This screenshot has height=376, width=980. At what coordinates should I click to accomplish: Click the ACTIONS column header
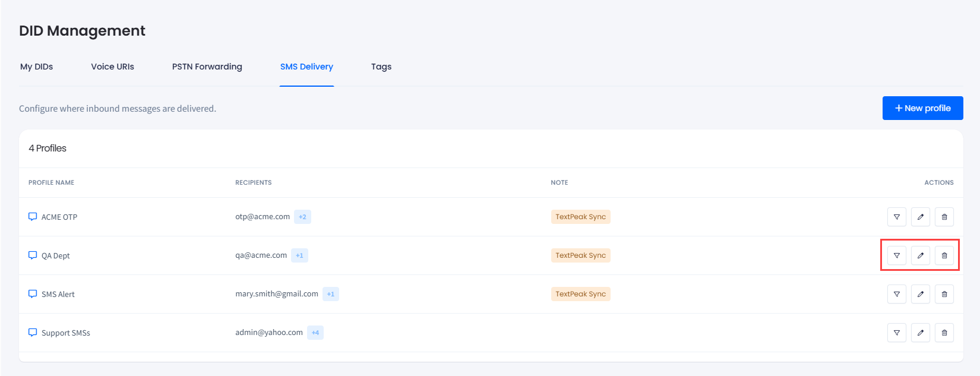[939, 182]
